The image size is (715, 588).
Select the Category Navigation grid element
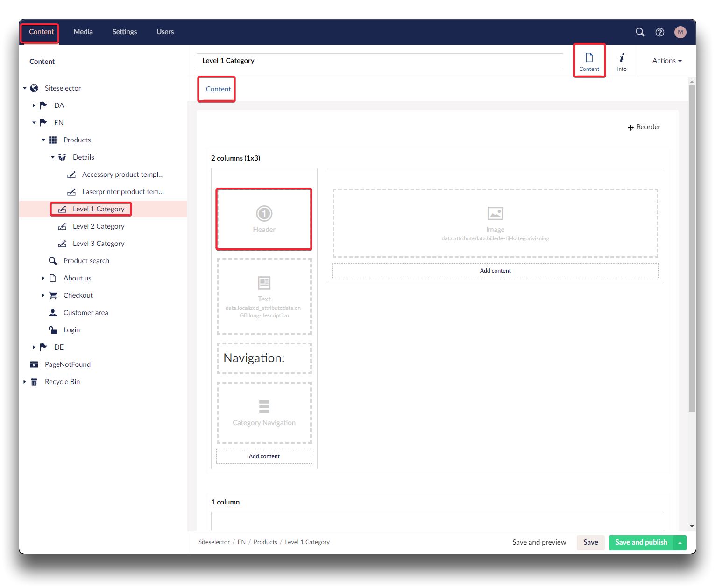point(264,413)
